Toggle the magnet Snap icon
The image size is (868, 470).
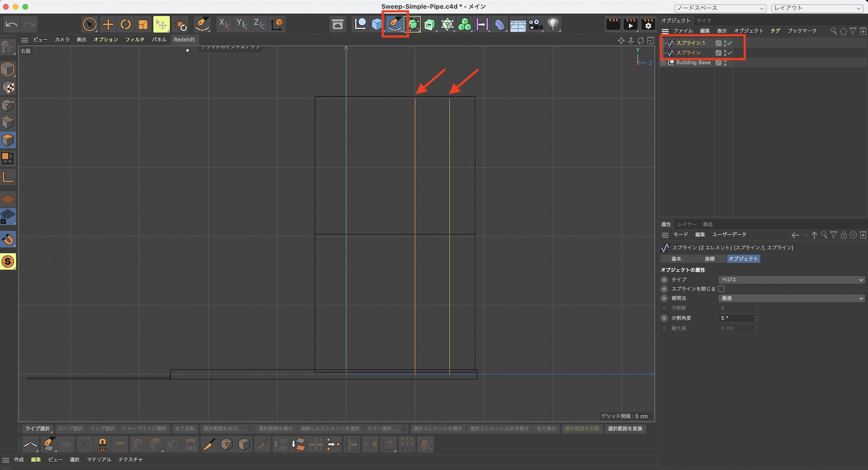pyautogui.click(x=8, y=240)
